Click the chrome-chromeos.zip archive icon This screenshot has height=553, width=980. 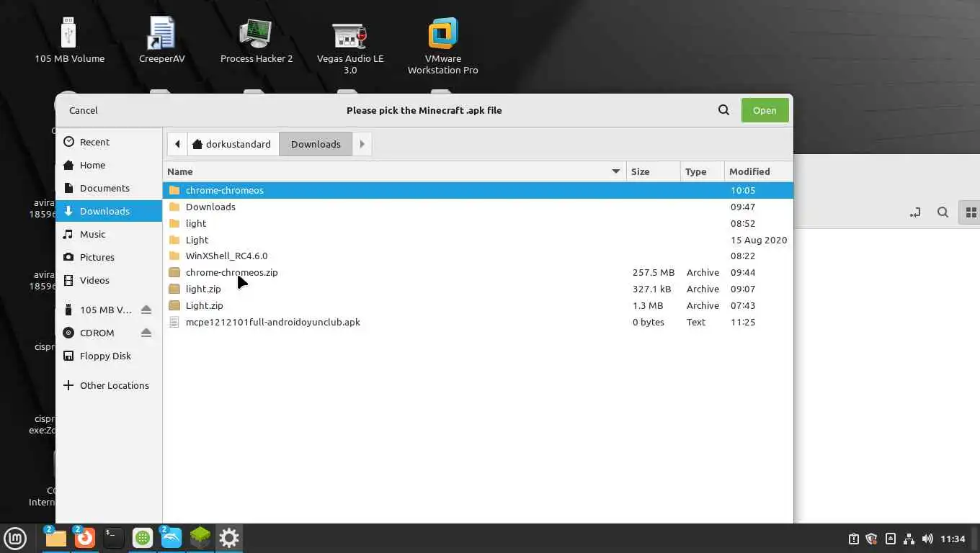point(174,272)
